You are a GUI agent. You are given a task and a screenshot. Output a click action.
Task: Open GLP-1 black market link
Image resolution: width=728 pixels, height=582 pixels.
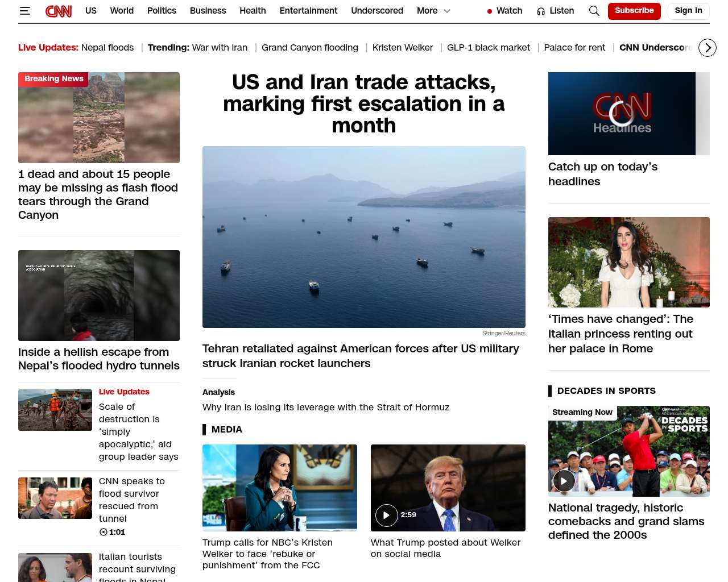tap(489, 48)
